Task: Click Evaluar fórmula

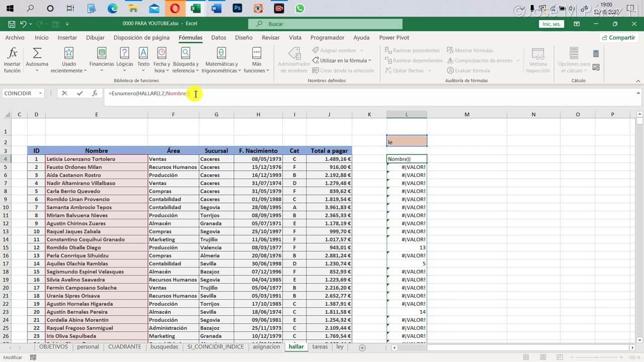Action: pos(468,70)
